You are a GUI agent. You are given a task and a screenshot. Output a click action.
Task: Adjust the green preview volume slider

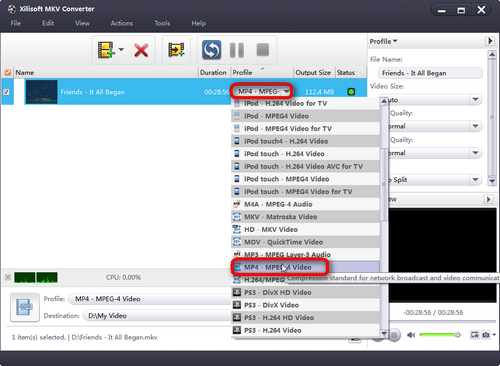pyautogui.click(x=440, y=335)
